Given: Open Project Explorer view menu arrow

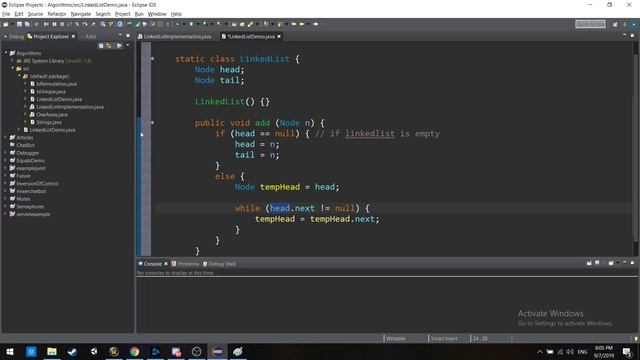Looking at the screenshot, I should point(128,45).
